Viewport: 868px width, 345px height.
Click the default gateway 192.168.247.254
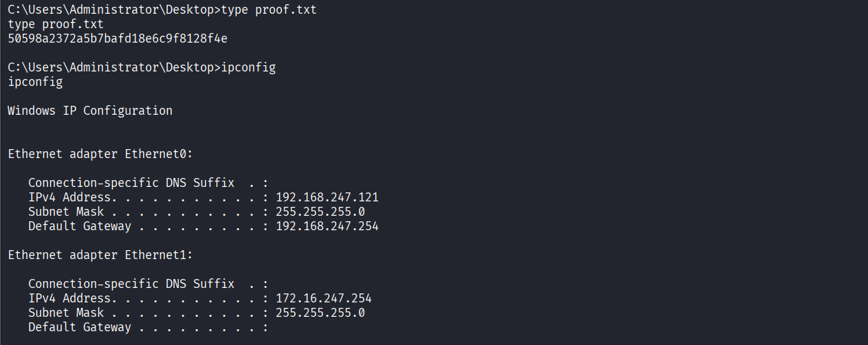327,226
